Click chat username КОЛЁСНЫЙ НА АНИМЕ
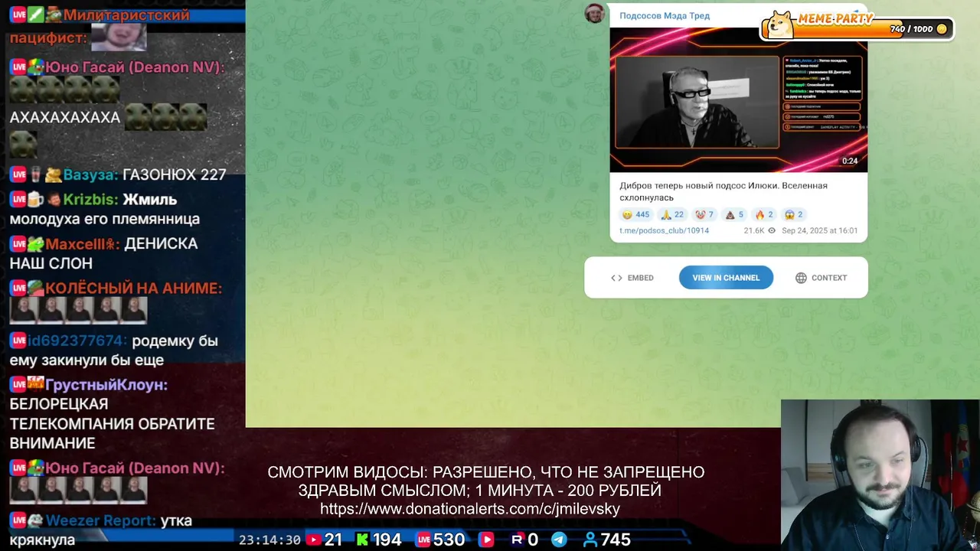 point(133,288)
